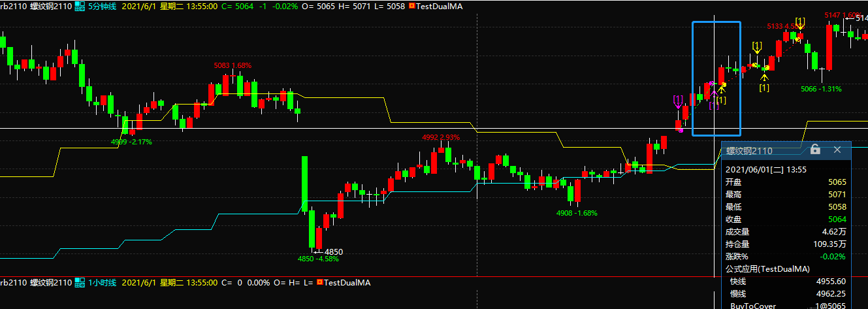Click the 4992 2.93% high label
Screen dimensions: 868x309
[441, 137]
